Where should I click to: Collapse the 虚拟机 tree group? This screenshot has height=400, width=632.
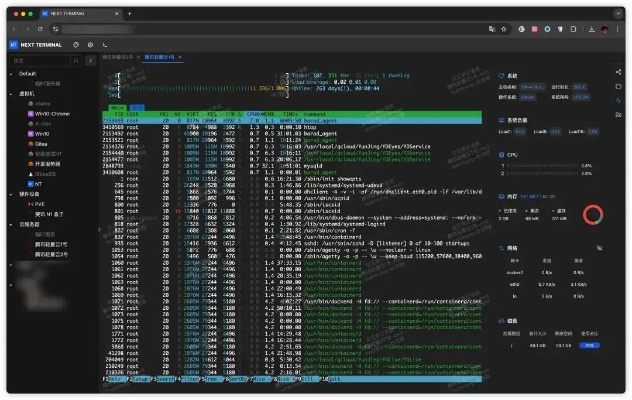(12, 93)
